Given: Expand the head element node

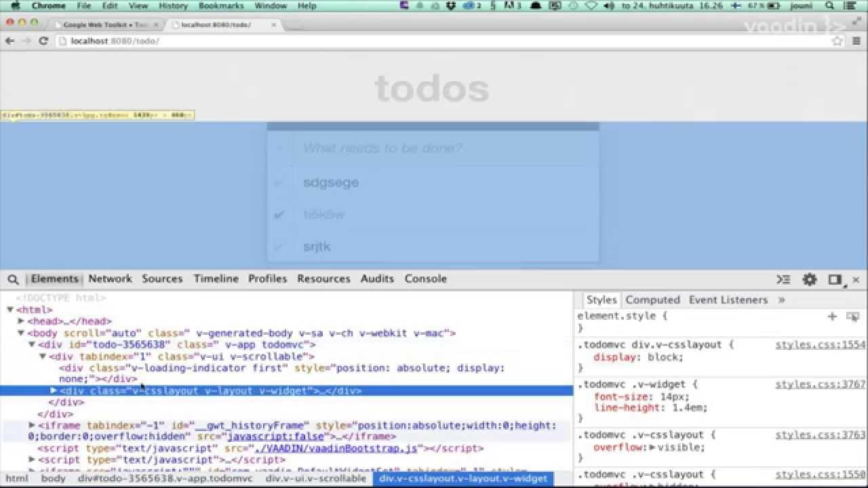Looking at the screenshot, I should [x=21, y=321].
